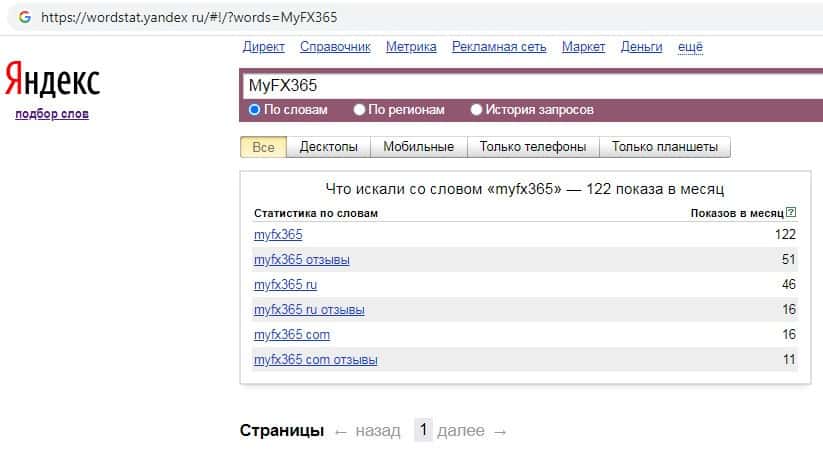This screenshot has height=469, width=823.
Task: Switch to the Мобильные tab
Action: coord(418,147)
